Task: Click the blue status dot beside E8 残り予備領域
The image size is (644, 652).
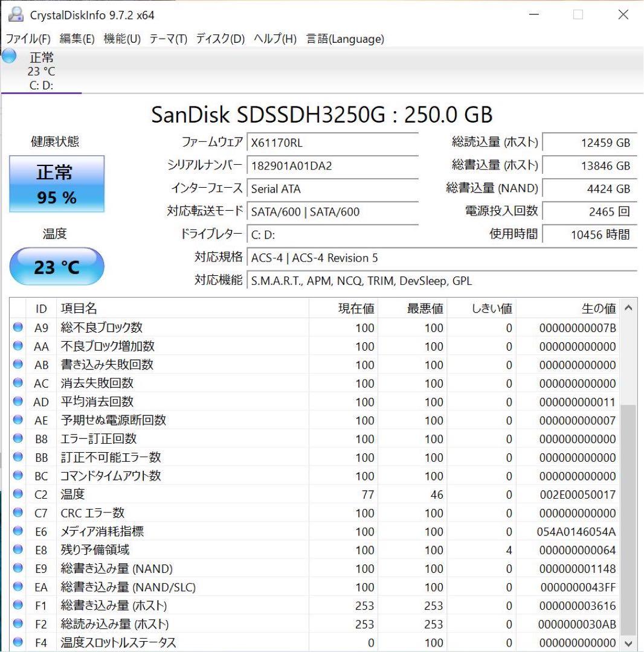Action: point(17,549)
